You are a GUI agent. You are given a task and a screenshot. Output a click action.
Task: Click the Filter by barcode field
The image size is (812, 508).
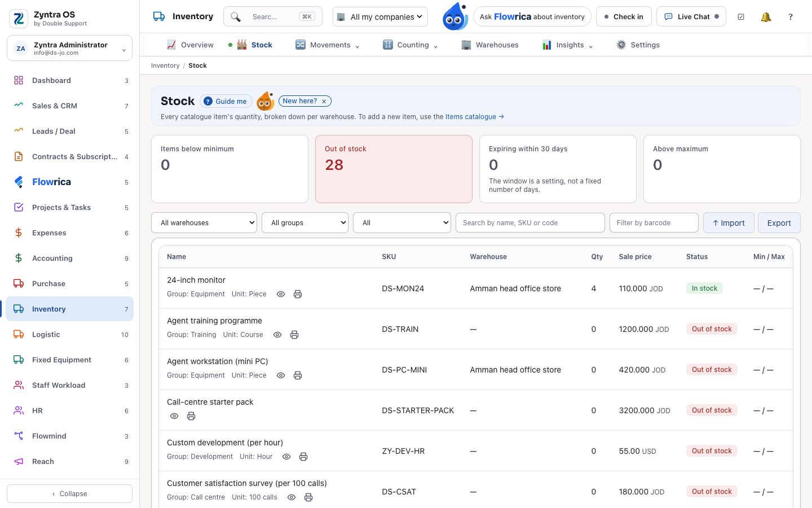click(x=654, y=223)
